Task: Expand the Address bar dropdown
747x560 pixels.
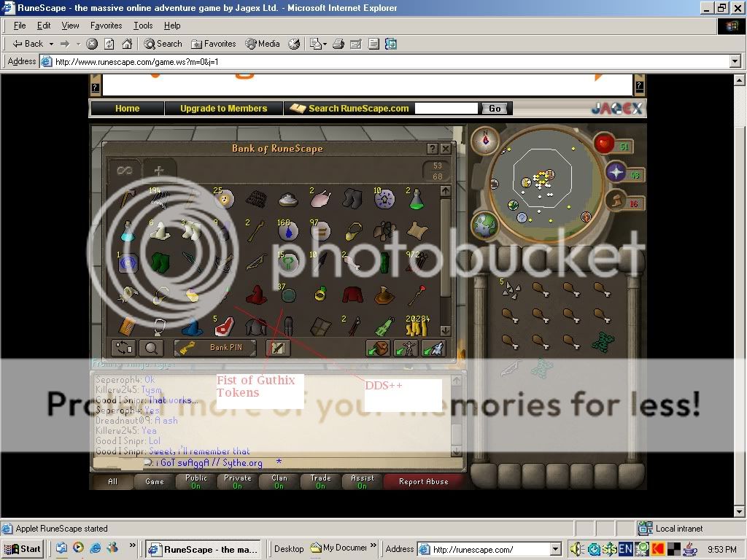Action: click(x=735, y=62)
